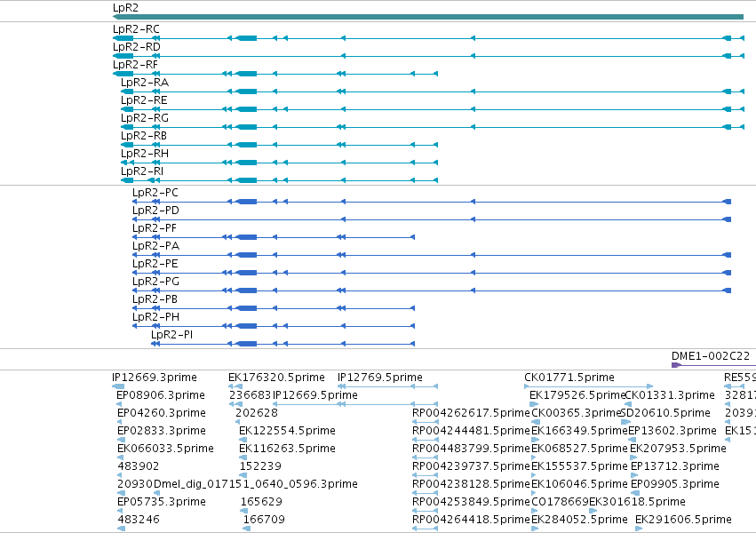
Task: Select the IP12669.5prime EST label
Action: pos(315,396)
